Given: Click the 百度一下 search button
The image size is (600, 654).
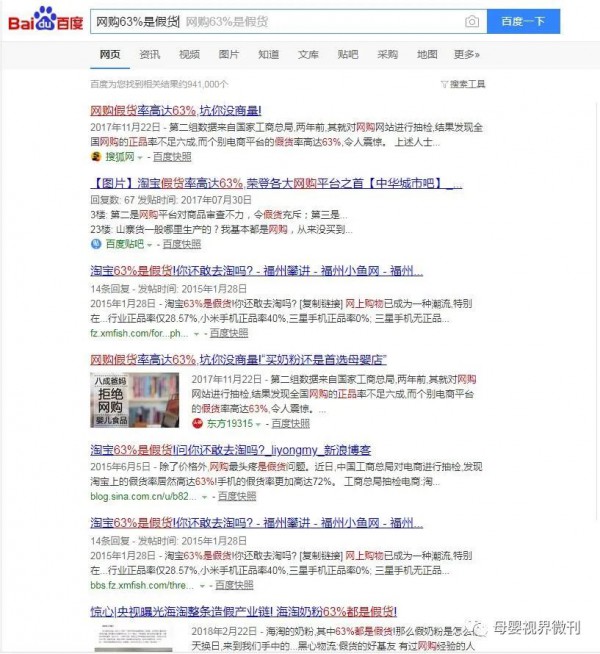Looking at the screenshot, I should pos(523,21).
